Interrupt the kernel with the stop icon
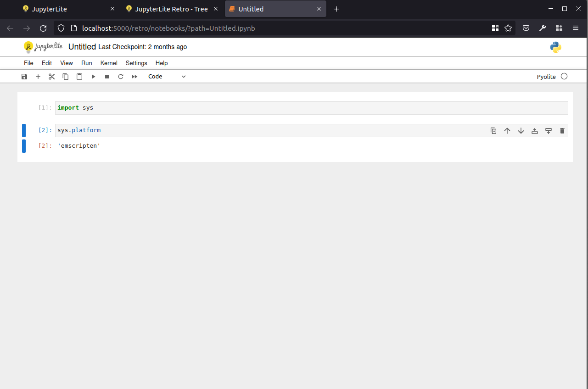This screenshot has width=588, height=389. click(107, 77)
